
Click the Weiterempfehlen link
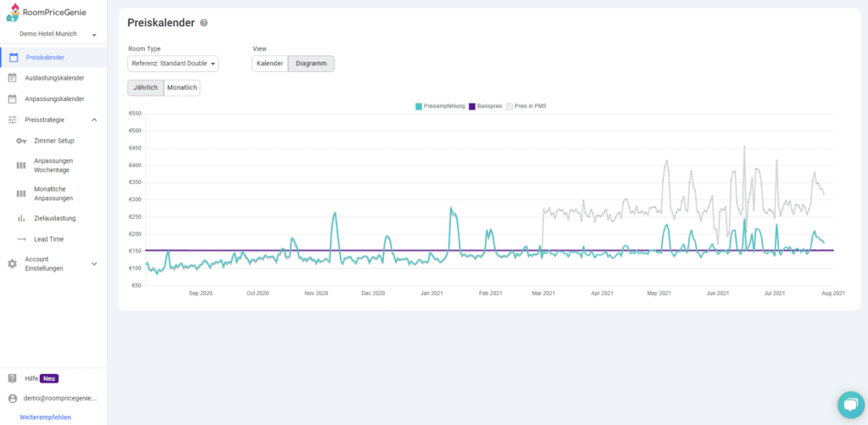click(46, 417)
